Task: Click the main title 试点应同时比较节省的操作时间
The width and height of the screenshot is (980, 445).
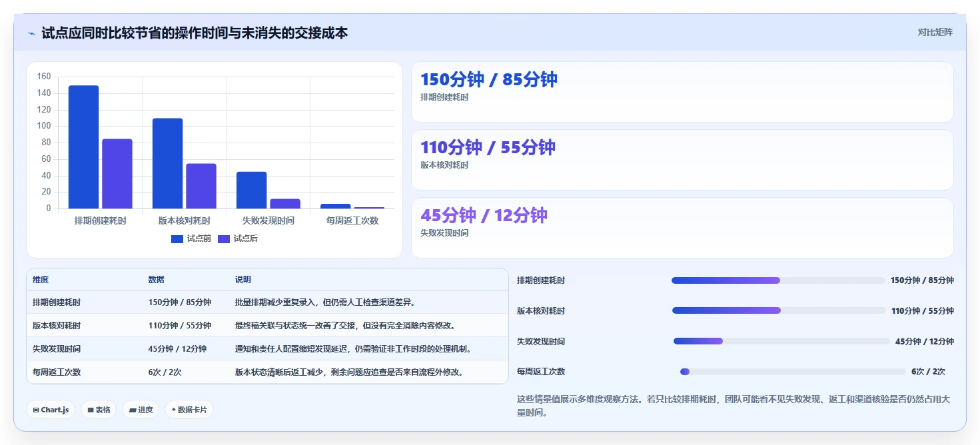Action: tap(195, 33)
